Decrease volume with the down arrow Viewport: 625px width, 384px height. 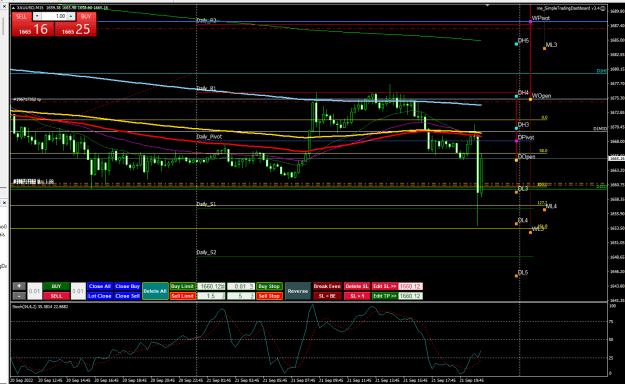(x=37, y=16)
